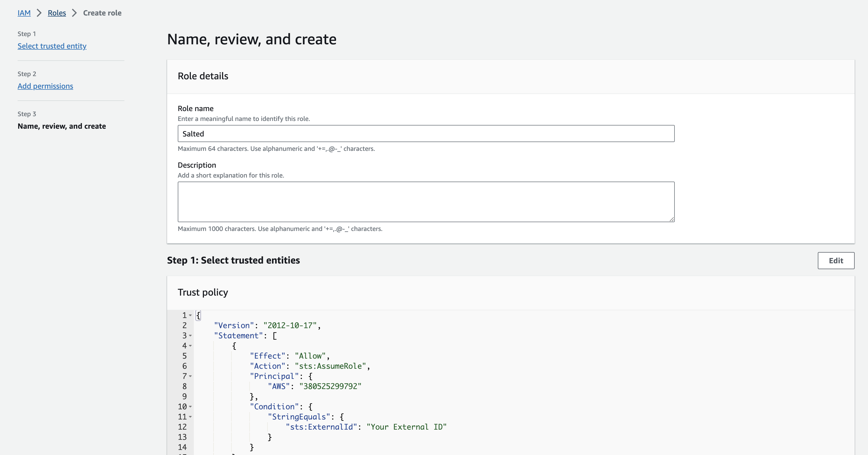Click the "Allow" effect value

pyautogui.click(x=310, y=356)
